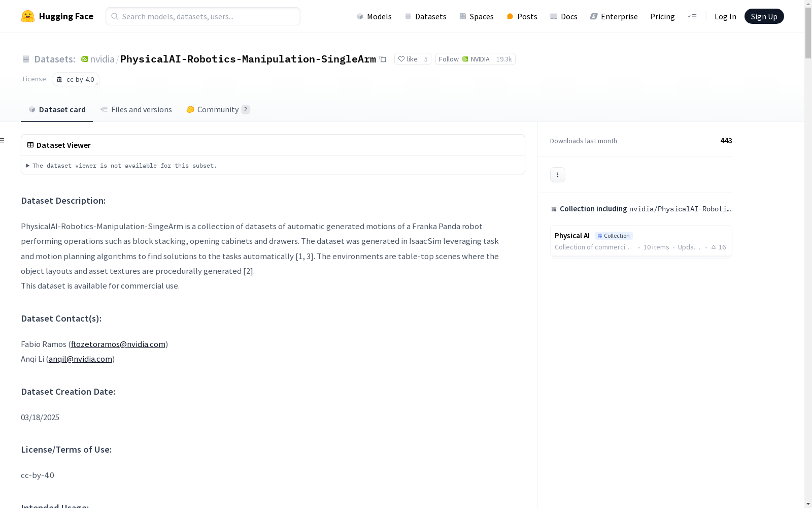The width and height of the screenshot is (812, 508).
Task: Follow the NVIDIA organization
Action: [464, 59]
